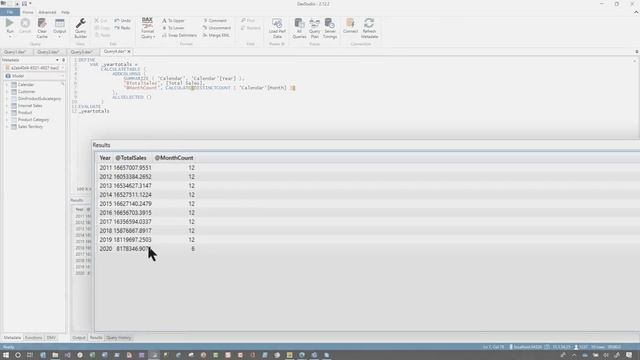Open File Explorer from the taskbar
This screenshot has height=360, width=640.
55,355
